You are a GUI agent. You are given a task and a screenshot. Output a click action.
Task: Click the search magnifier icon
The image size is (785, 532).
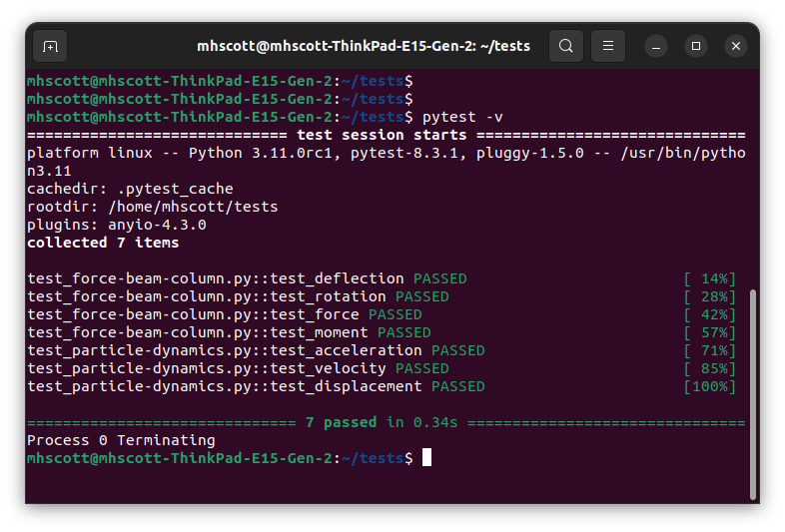566,46
